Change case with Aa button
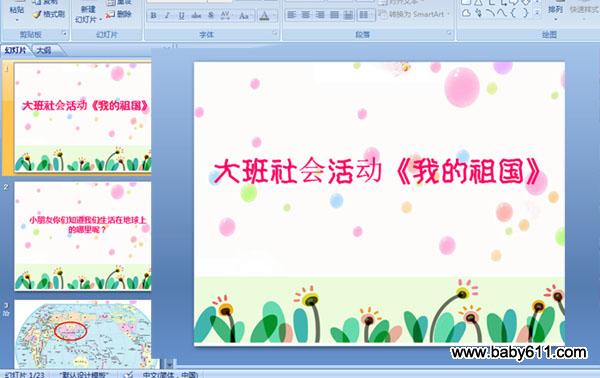The height and width of the screenshot is (378, 600). tap(244, 16)
